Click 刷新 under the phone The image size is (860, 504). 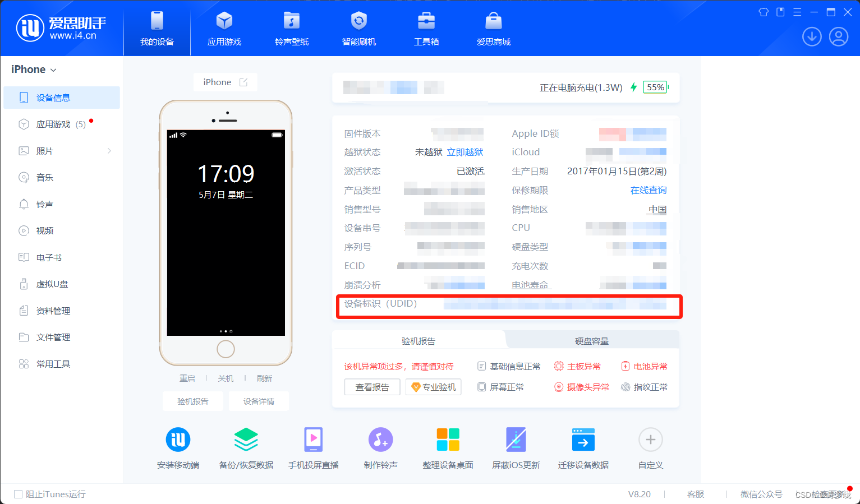264,378
